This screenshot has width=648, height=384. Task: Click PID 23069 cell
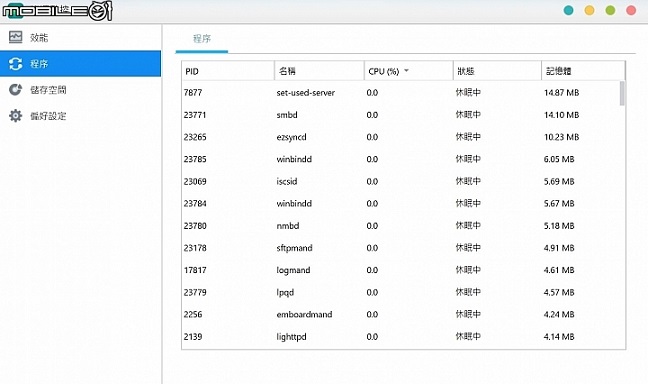tap(195, 181)
